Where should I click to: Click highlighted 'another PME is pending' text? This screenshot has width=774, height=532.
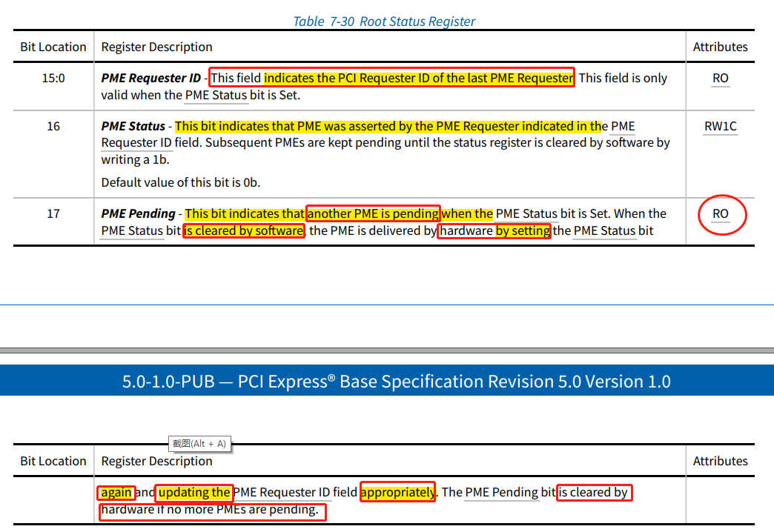(373, 213)
